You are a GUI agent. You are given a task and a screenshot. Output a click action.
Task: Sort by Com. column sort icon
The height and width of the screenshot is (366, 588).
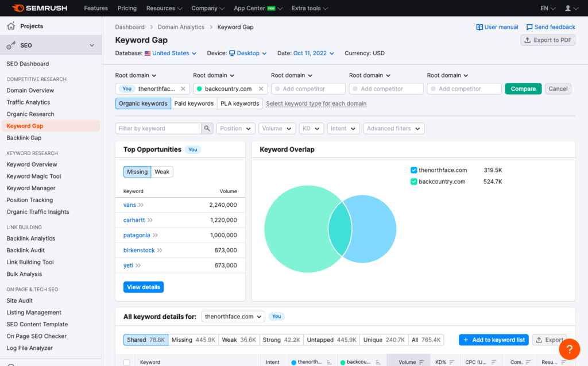point(528,362)
